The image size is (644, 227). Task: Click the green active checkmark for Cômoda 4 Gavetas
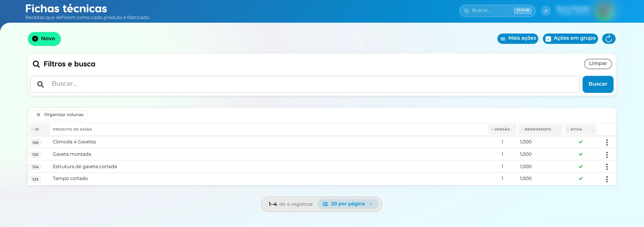[581, 142]
